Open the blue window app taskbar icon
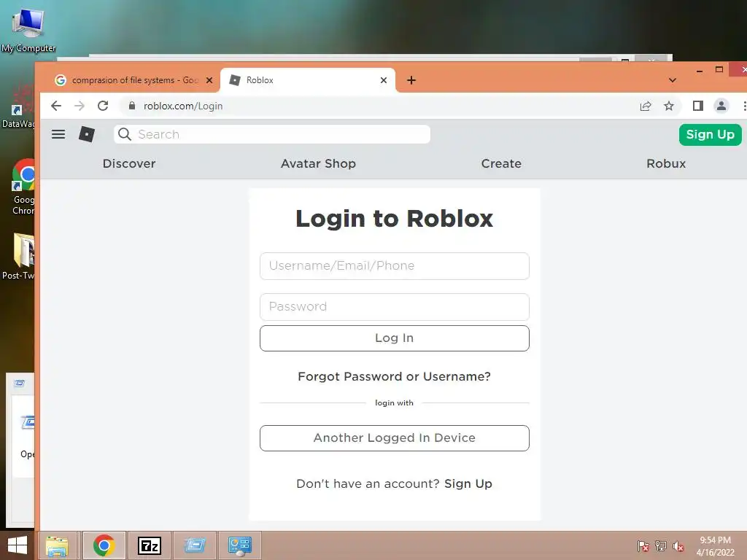This screenshot has height=560, width=747. (x=194, y=545)
